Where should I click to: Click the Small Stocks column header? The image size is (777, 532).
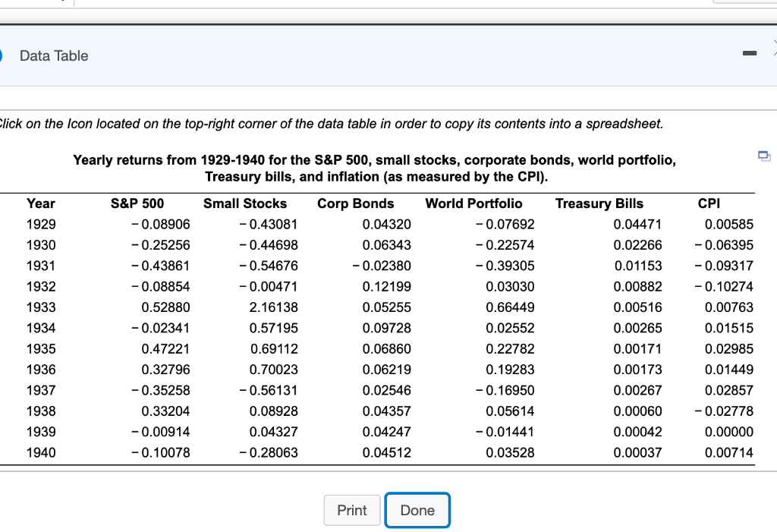click(245, 203)
